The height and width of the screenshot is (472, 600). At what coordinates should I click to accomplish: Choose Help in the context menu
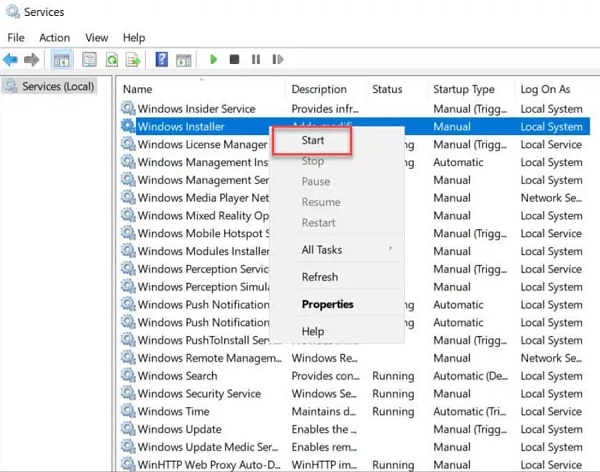(338, 331)
